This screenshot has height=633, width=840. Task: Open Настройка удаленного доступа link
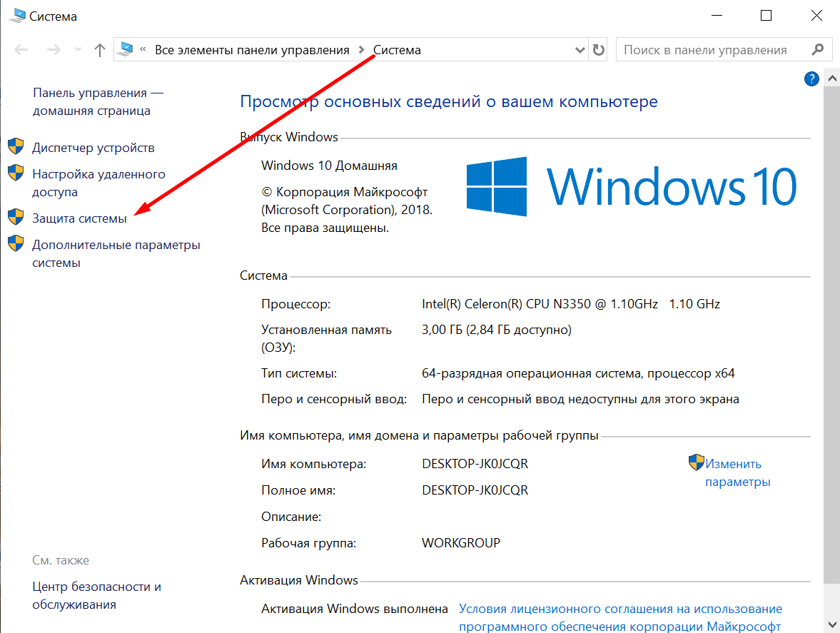[98, 183]
